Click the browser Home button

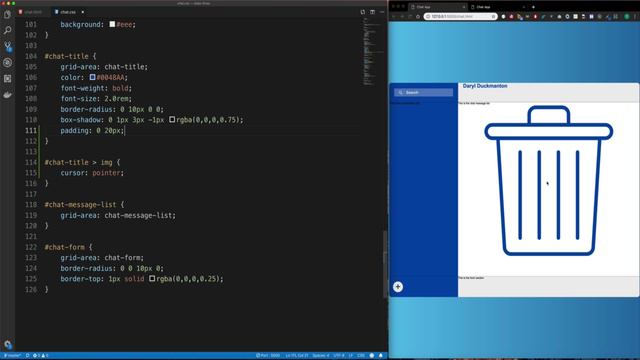418,17
